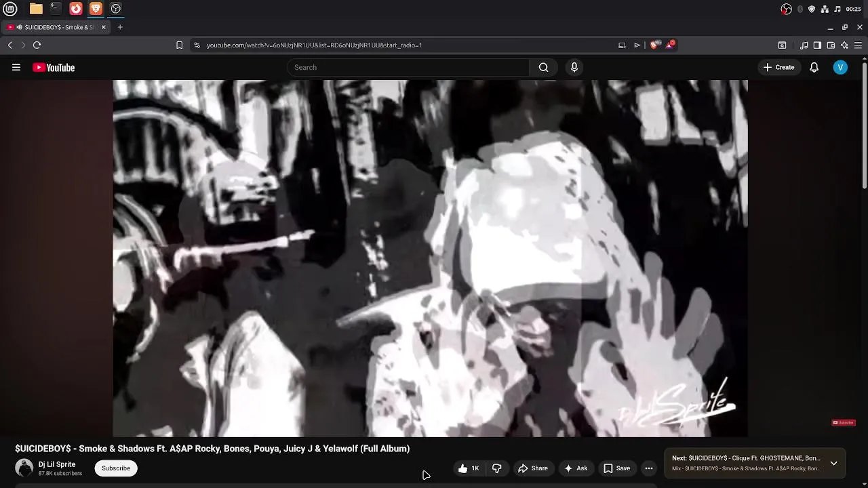The image size is (868, 488).
Task: Open the Brave Wallet icon
Action: [x=831, y=45]
